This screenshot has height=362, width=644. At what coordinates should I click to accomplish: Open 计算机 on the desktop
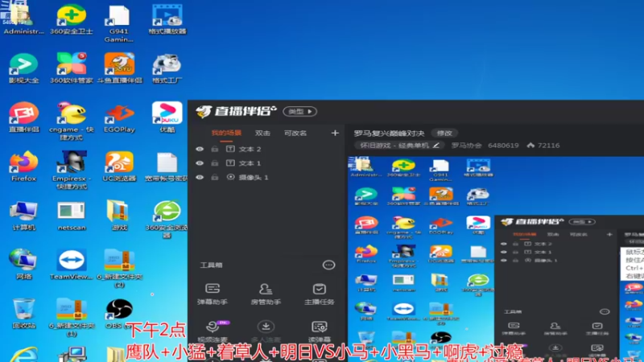coord(24,216)
